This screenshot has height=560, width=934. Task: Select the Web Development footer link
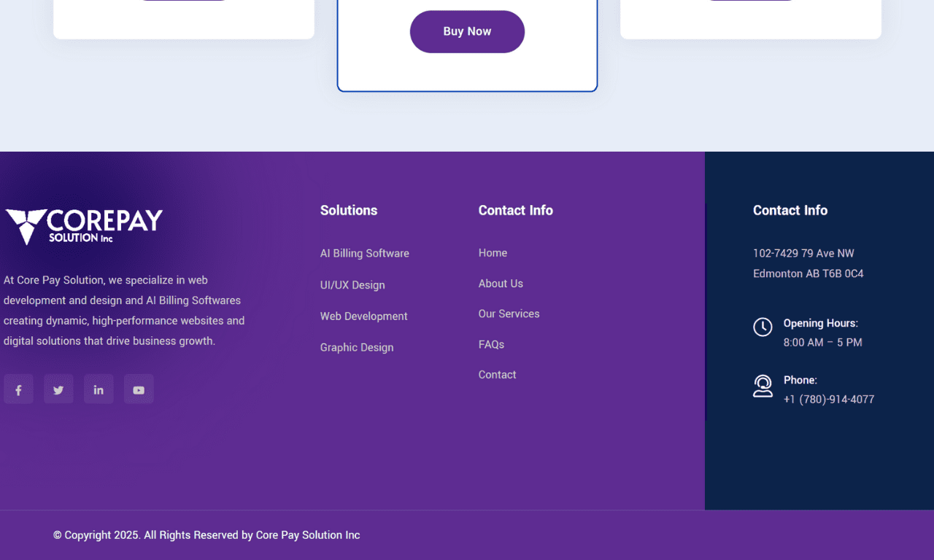click(363, 316)
